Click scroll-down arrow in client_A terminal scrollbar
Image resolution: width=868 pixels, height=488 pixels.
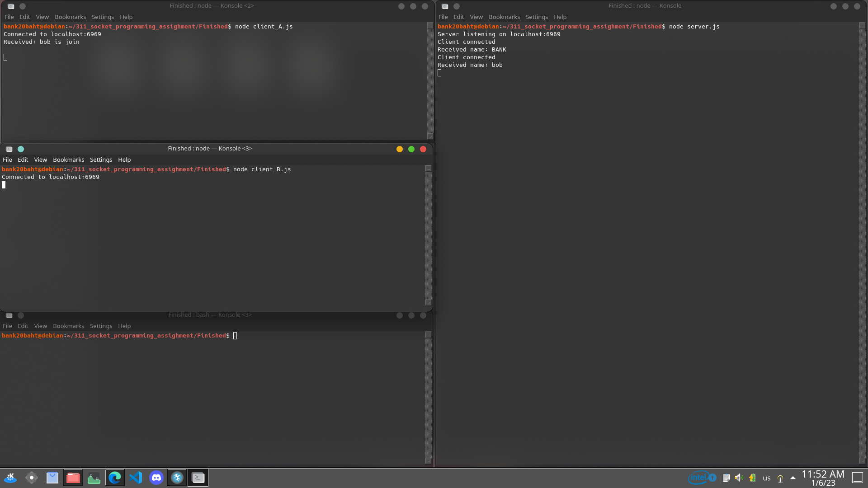tap(430, 136)
